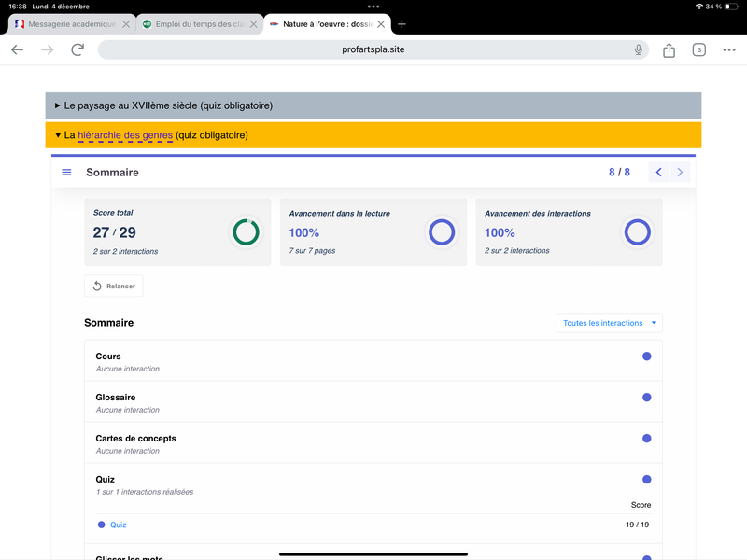747x560 pixels.
Task: Click the address bar showing profartspla.site
Action: pos(373,50)
